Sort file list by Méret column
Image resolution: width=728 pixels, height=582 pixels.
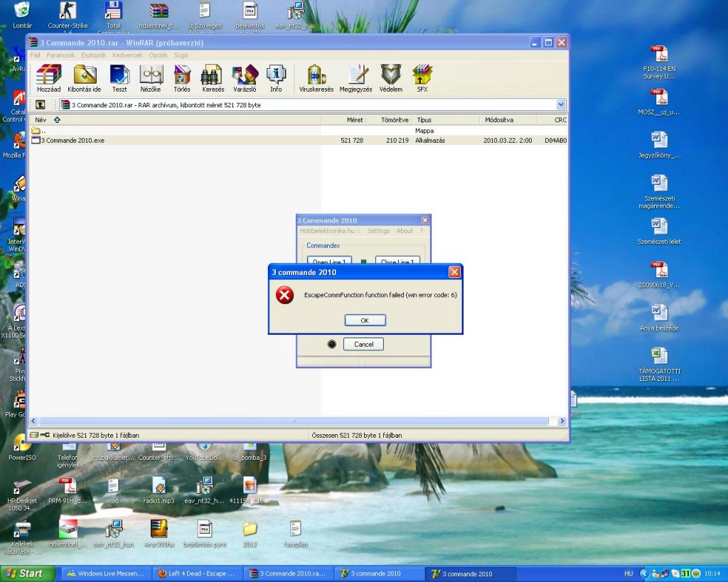pyautogui.click(x=343, y=120)
